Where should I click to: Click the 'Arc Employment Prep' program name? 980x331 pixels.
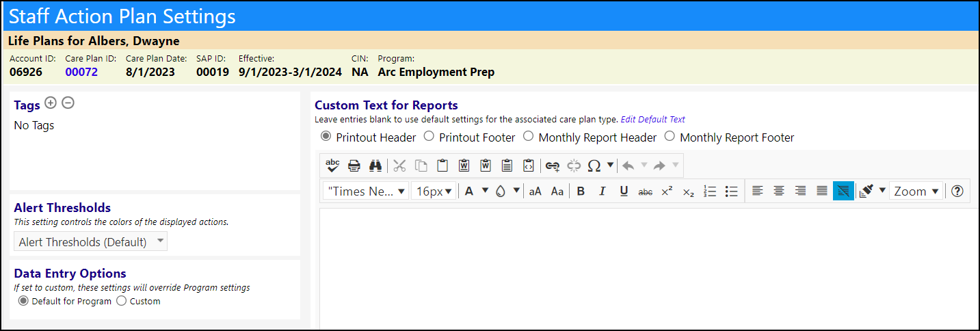pos(436,72)
